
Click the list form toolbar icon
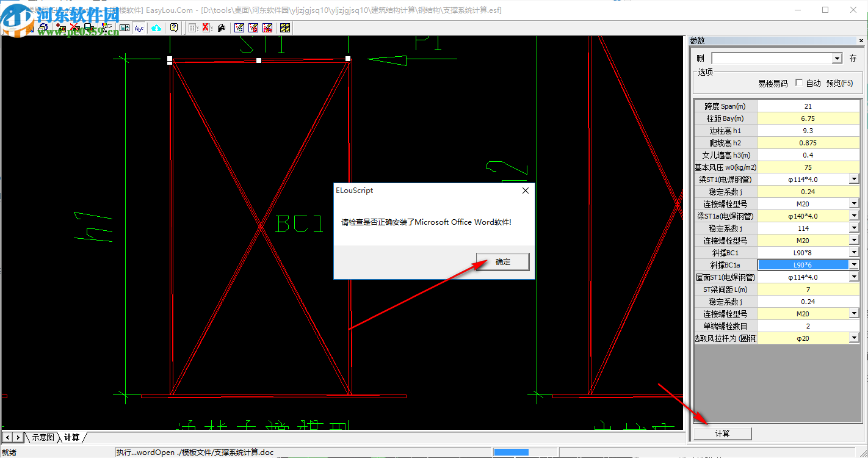(x=125, y=27)
